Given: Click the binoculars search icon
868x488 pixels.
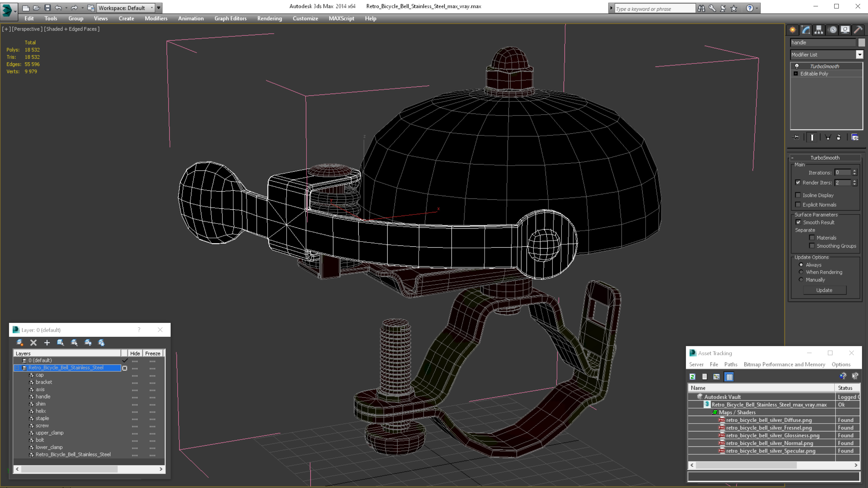Looking at the screenshot, I should [702, 8].
